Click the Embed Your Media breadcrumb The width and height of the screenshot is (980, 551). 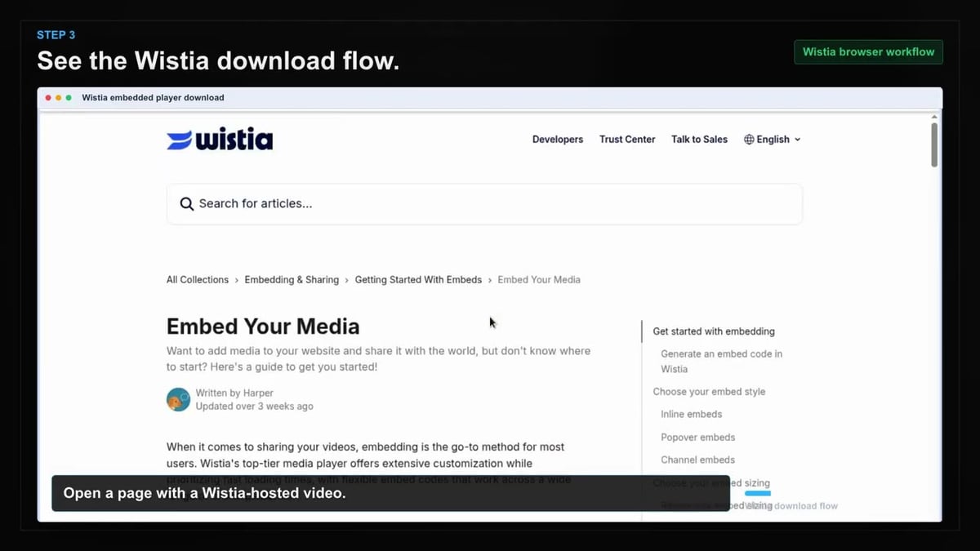point(539,280)
